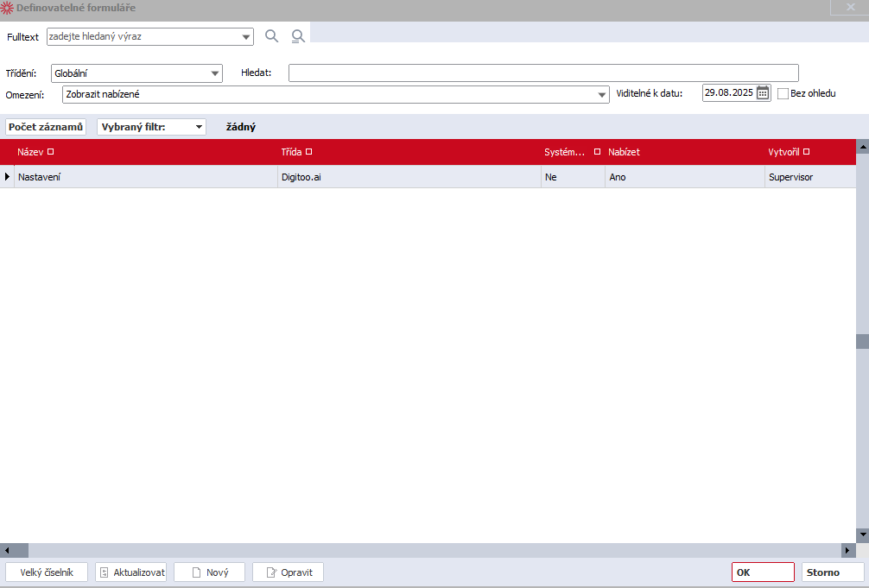The width and height of the screenshot is (869, 588).
Task: Click the Opravit edit button
Action: 288,572
